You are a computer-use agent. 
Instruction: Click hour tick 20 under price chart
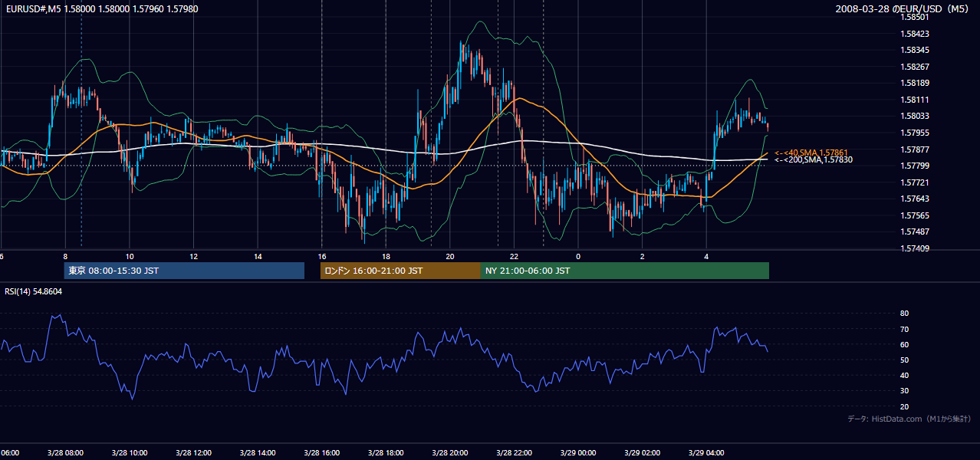[450, 256]
